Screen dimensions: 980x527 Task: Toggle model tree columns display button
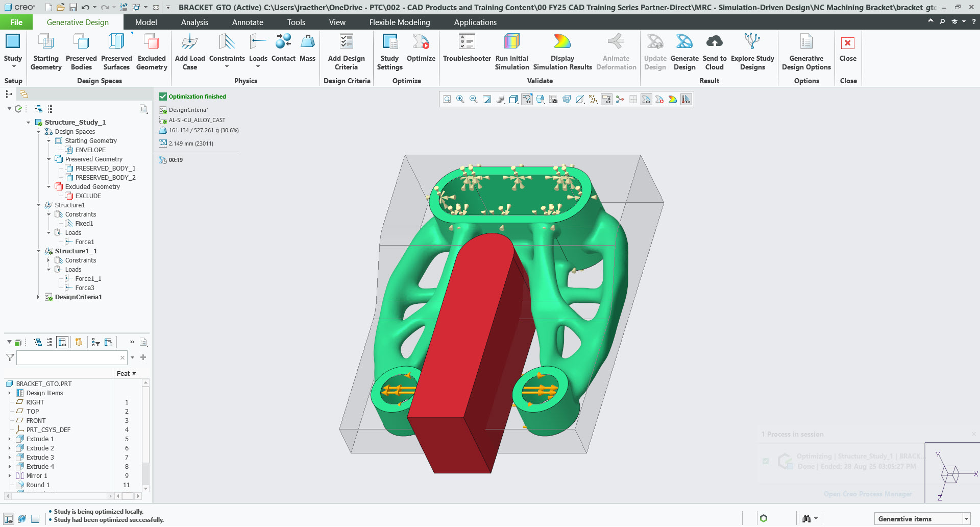pyautogui.click(x=62, y=342)
